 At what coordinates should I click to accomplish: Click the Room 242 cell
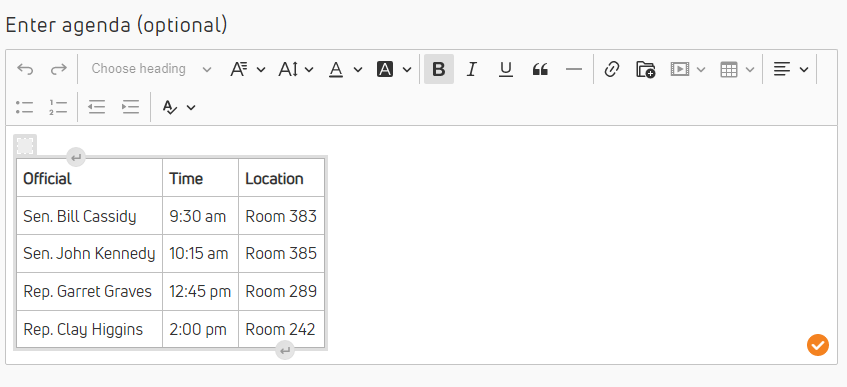coord(281,329)
